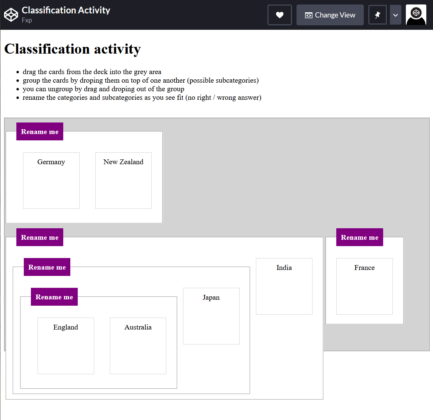Rename the outer group containing India
The width and height of the screenshot is (433, 420).
coord(40,237)
